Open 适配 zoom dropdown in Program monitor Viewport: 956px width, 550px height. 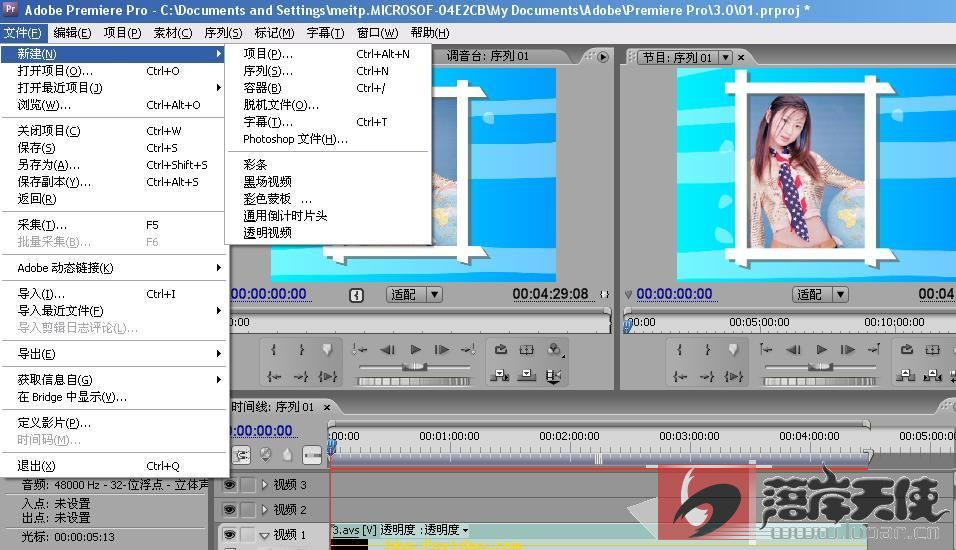pyautogui.click(x=820, y=295)
